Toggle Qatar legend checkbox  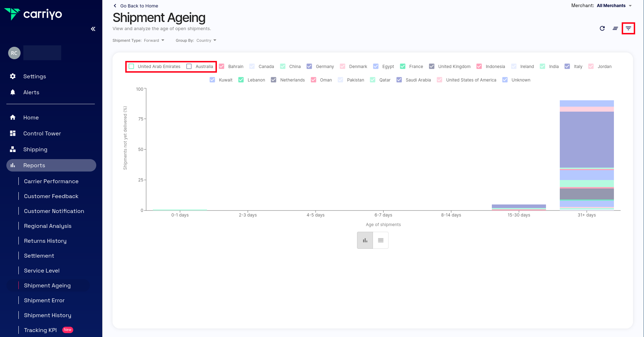pyautogui.click(x=373, y=80)
